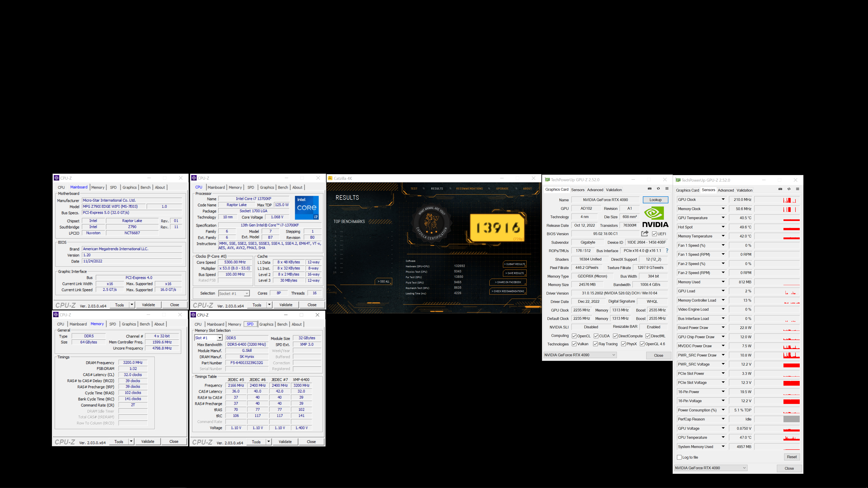Click CHECK RECOMMENDATIONS in Catzilla

[508, 291]
